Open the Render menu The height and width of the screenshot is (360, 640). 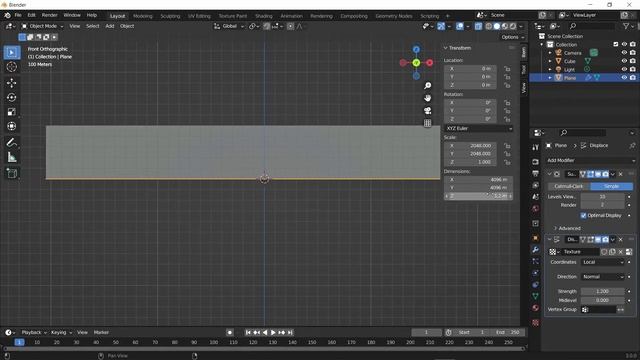point(49,15)
